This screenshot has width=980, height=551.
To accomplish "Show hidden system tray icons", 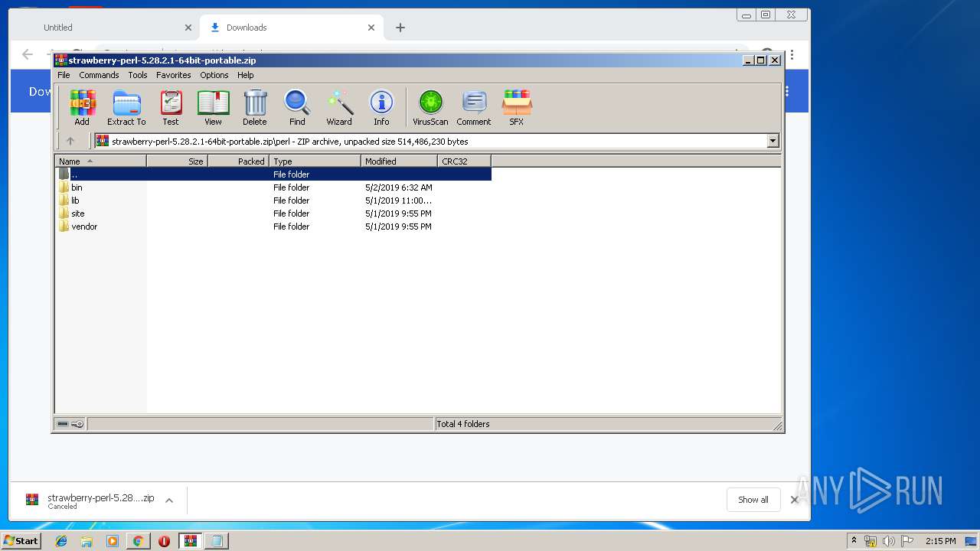I will (854, 541).
